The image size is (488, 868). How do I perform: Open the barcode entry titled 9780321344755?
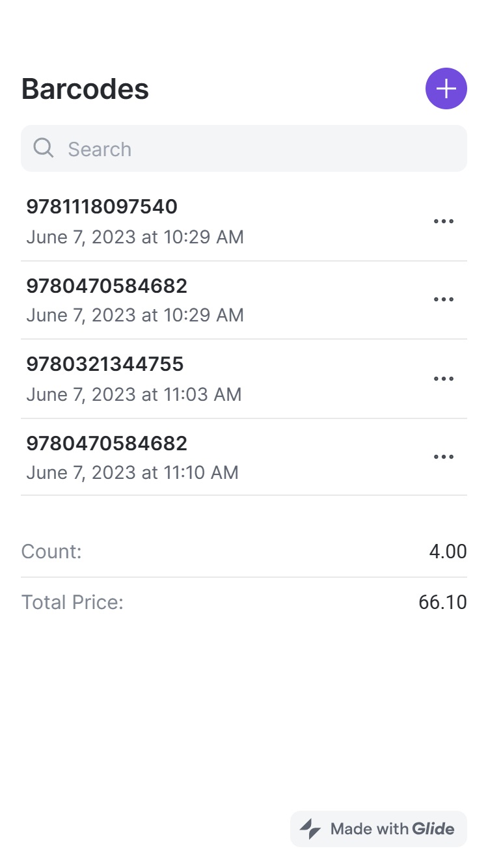(105, 364)
